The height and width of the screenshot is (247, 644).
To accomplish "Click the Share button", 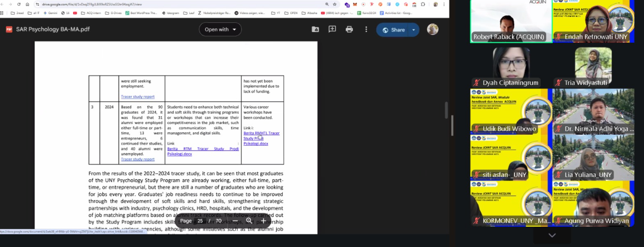I will point(393,30).
